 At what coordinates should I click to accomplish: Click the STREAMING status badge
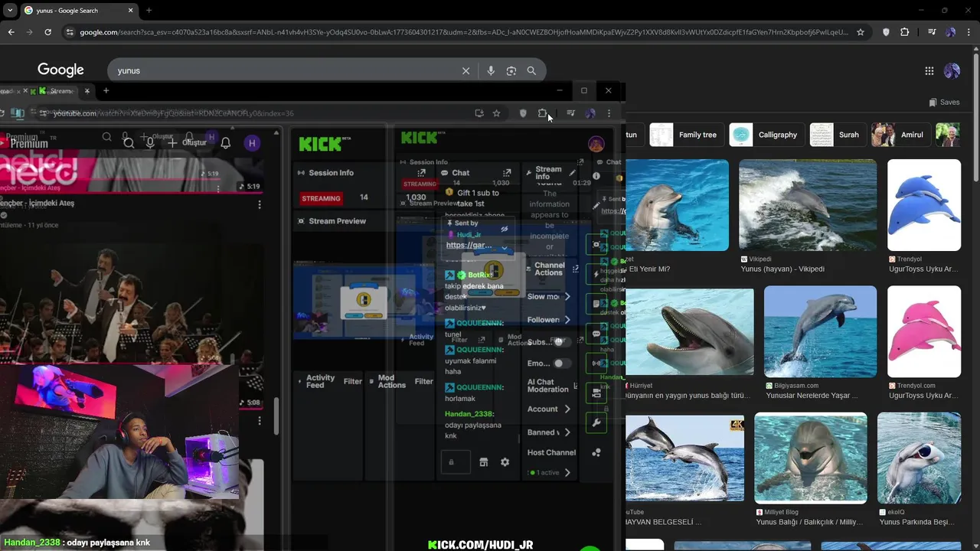point(321,198)
